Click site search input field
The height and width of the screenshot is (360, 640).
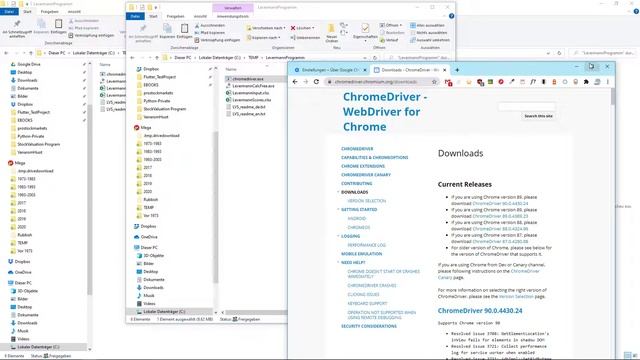527,107
